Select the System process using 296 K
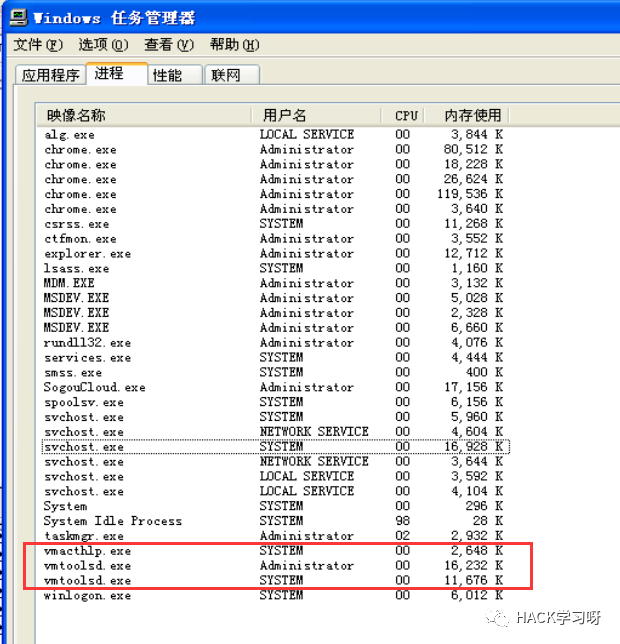 (275, 505)
